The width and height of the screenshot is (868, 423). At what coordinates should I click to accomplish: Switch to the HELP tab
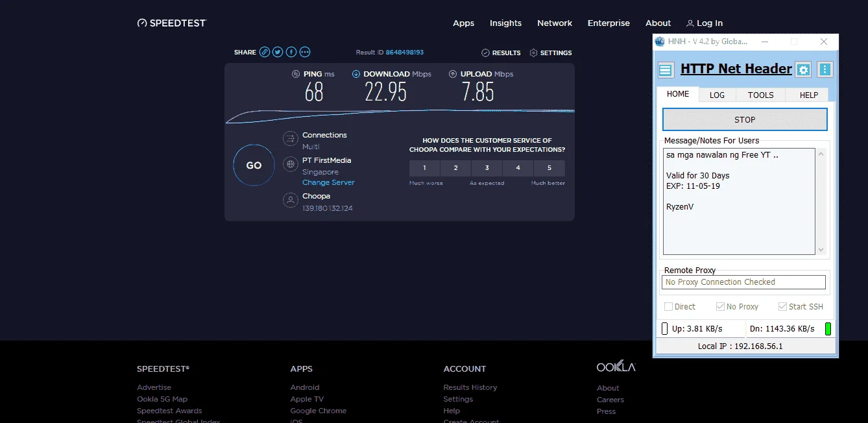[808, 95]
